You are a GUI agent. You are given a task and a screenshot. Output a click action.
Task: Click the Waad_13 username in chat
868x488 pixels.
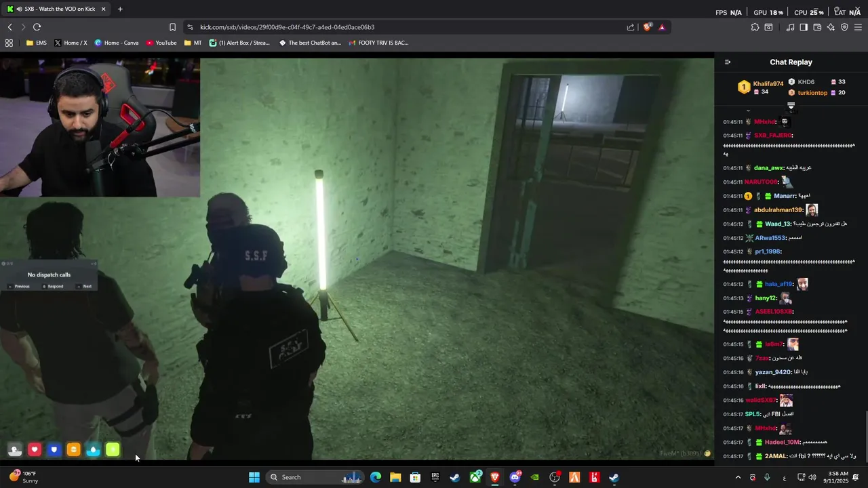(x=778, y=224)
